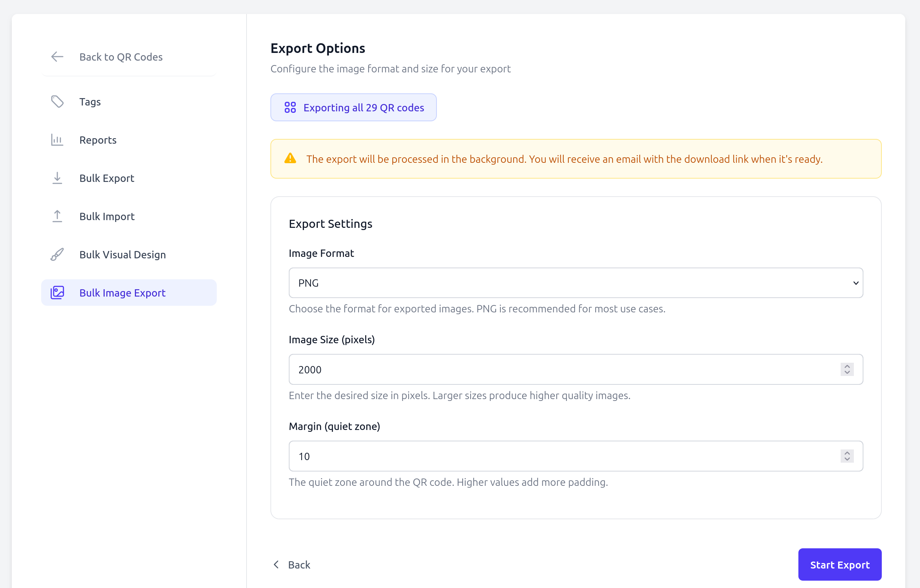Select the brush icon for Bulk Visual Design
The image size is (920, 588).
(x=57, y=254)
